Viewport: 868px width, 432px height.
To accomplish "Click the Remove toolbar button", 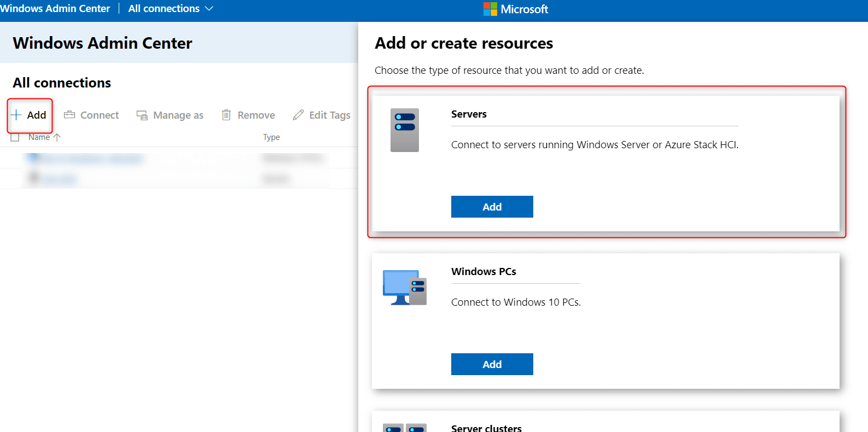I will point(248,115).
